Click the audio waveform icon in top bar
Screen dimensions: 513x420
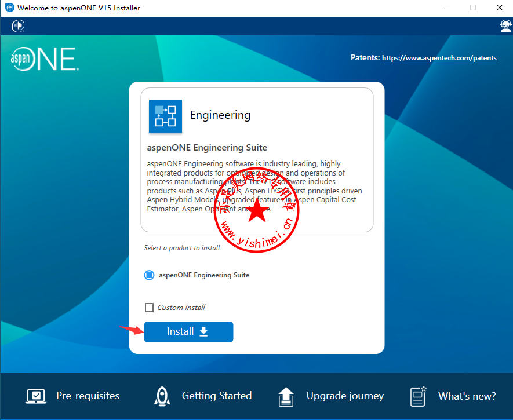(18, 26)
